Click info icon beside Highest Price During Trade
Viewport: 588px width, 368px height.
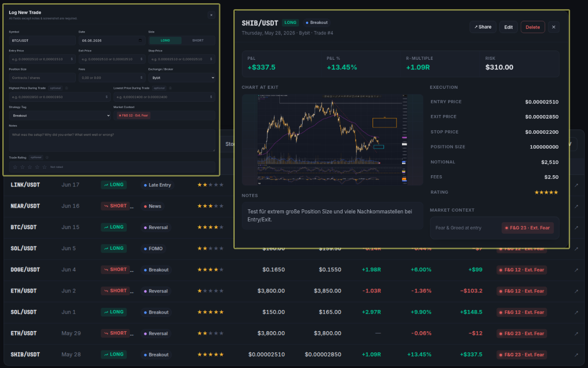tap(67, 88)
